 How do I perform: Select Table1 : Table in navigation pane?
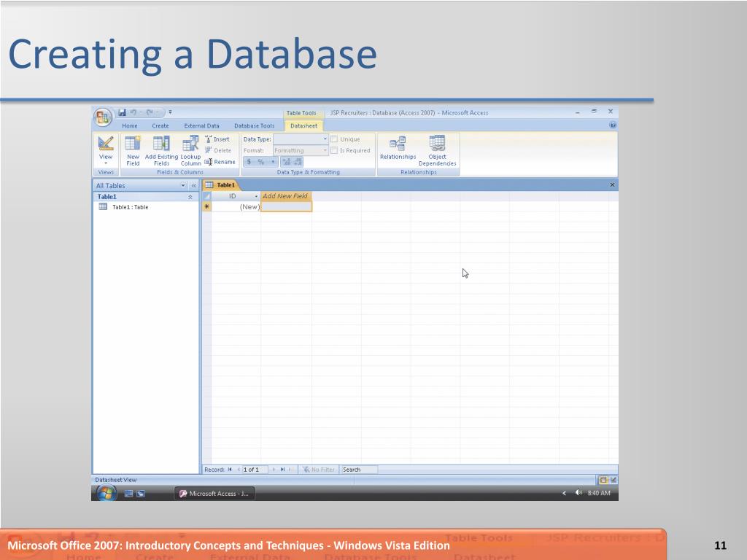point(130,207)
